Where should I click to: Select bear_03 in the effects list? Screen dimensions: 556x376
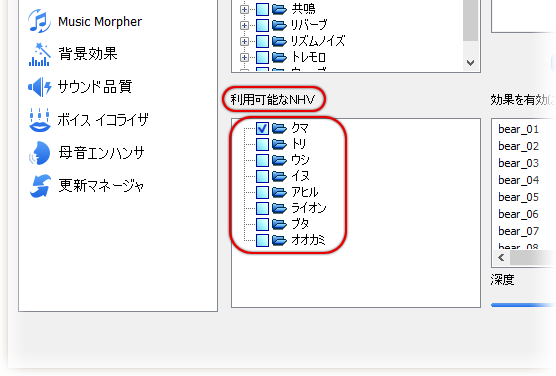pyautogui.click(x=518, y=163)
